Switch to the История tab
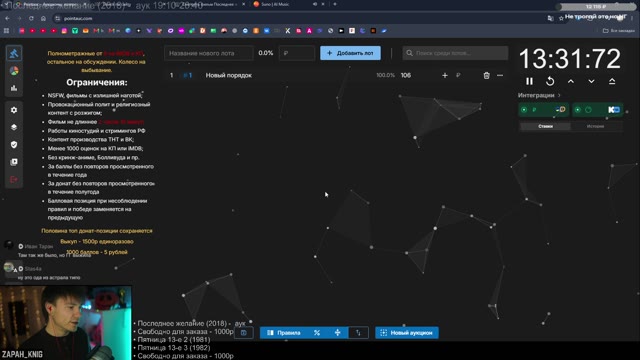The image size is (640, 360). pos(596,126)
